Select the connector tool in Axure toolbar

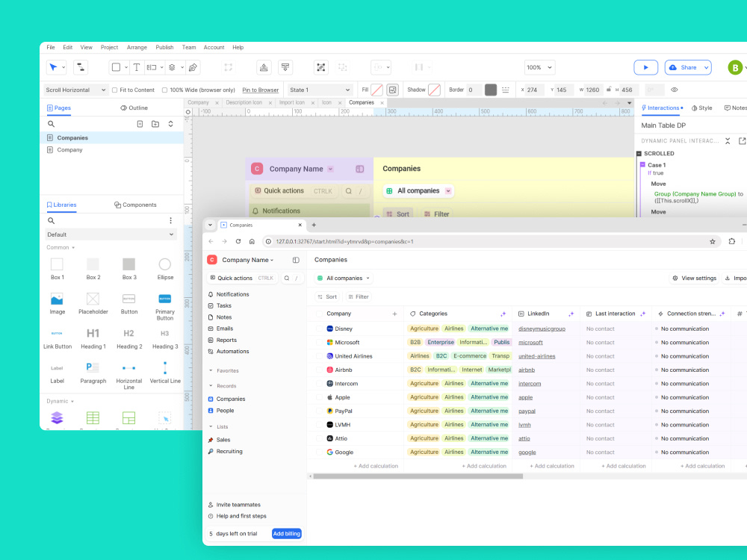(81, 67)
